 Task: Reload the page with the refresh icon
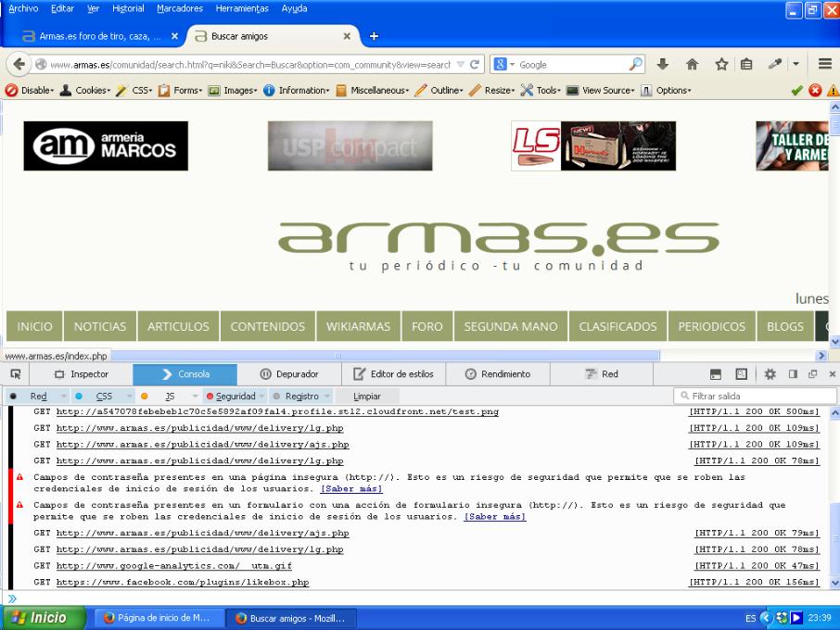[x=474, y=65]
